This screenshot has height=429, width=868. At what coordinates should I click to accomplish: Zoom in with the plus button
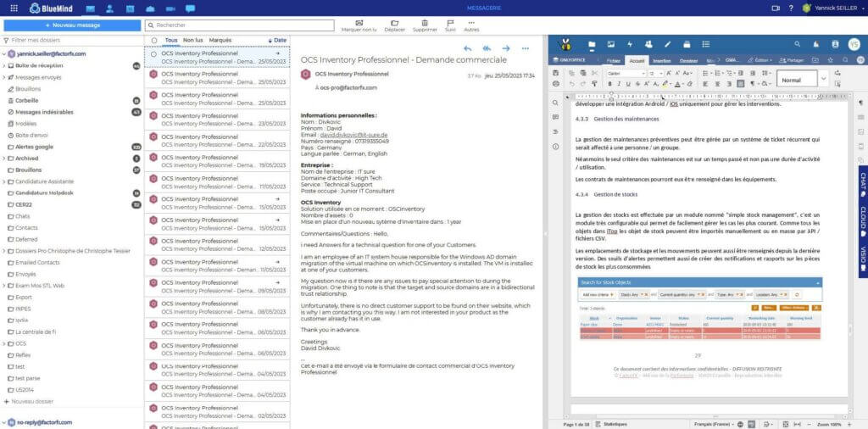848,424
